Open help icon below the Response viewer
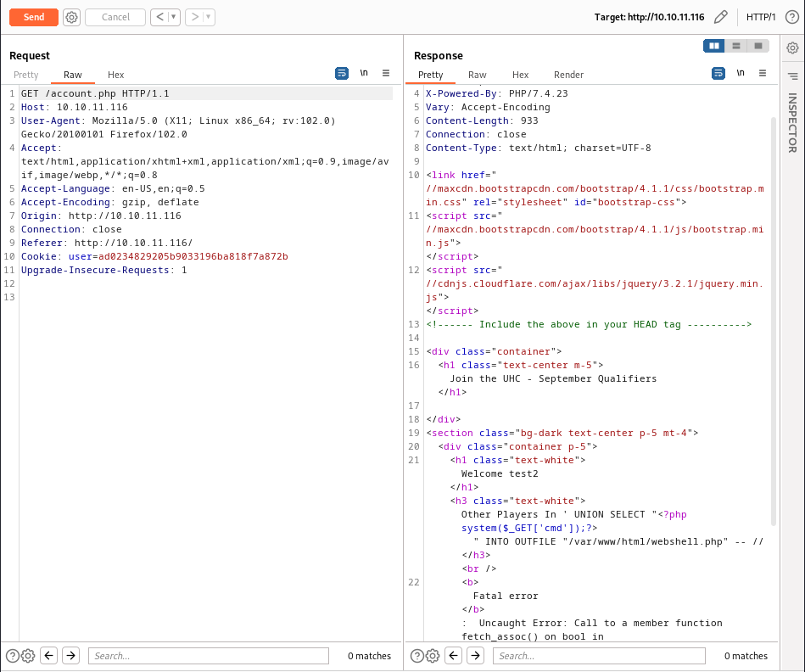 tap(416, 656)
